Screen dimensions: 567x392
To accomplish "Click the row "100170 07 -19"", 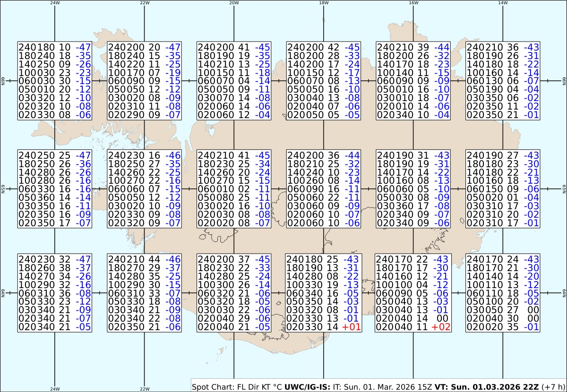I will 145,72.
